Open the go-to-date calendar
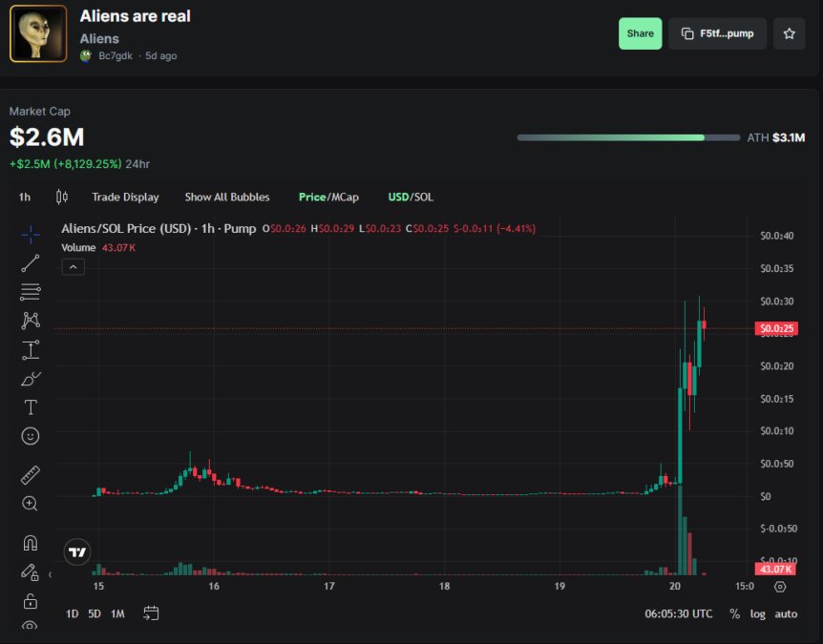The height and width of the screenshot is (644, 823). (x=151, y=613)
